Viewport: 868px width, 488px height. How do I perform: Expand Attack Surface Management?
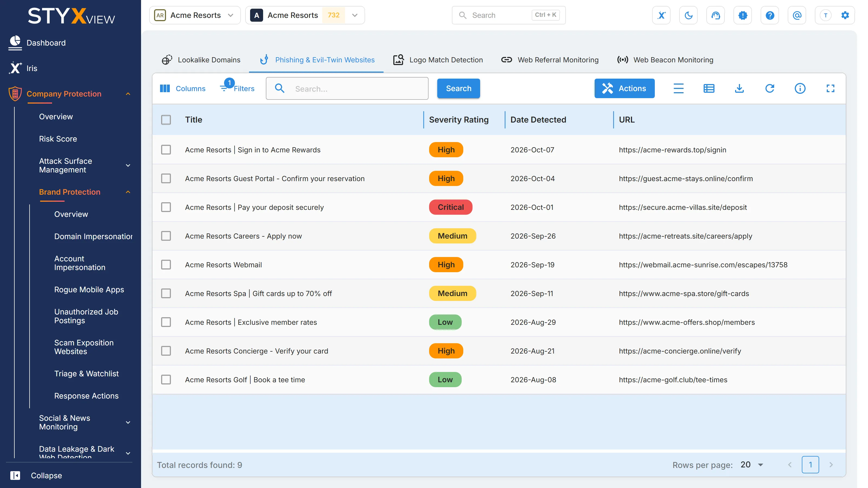tap(128, 166)
